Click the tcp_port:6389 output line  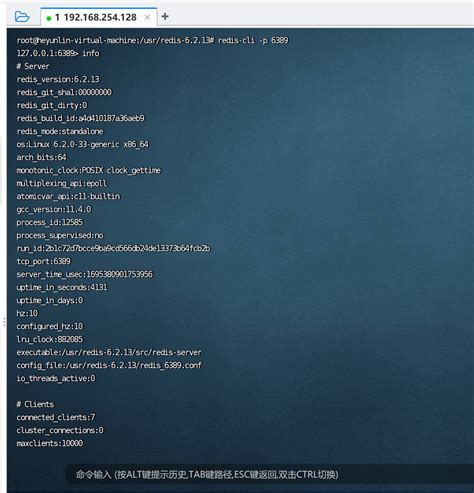[44, 261]
